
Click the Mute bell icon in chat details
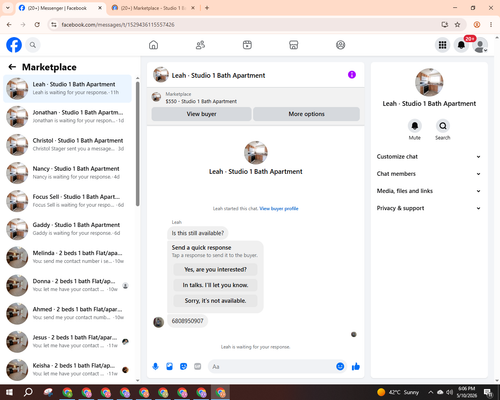(415, 126)
